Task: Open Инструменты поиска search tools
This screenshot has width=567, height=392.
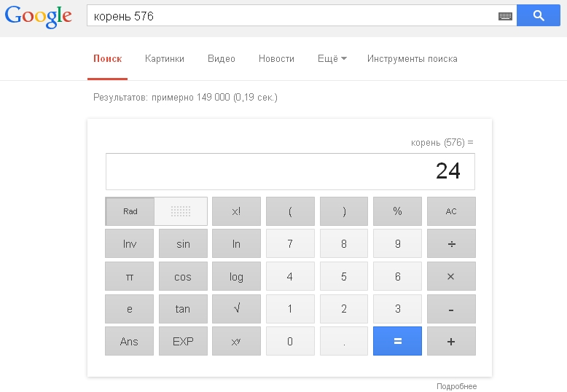Action: pos(412,59)
